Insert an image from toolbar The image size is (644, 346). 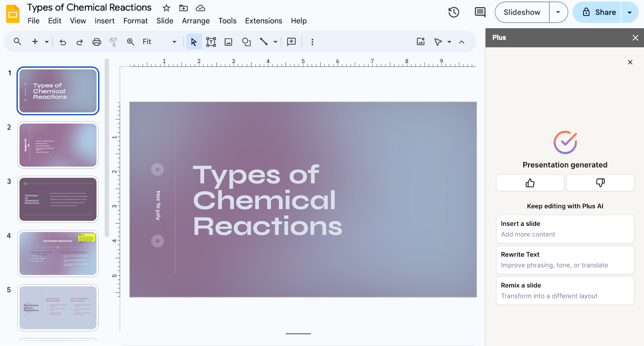[228, 42]
